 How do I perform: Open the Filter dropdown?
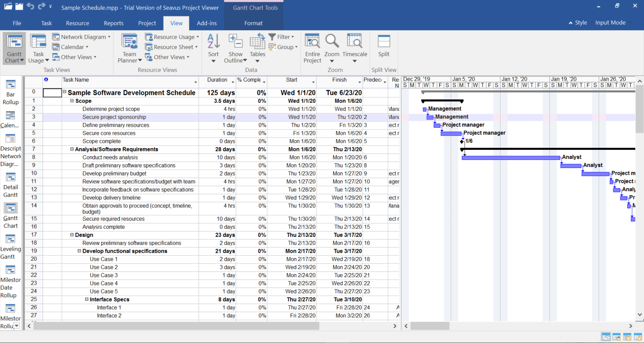[282, 37]
